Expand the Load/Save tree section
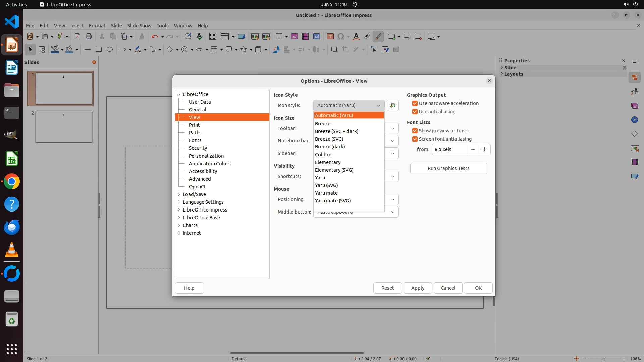This screenshot has height=362, width=644. point(179,194)
